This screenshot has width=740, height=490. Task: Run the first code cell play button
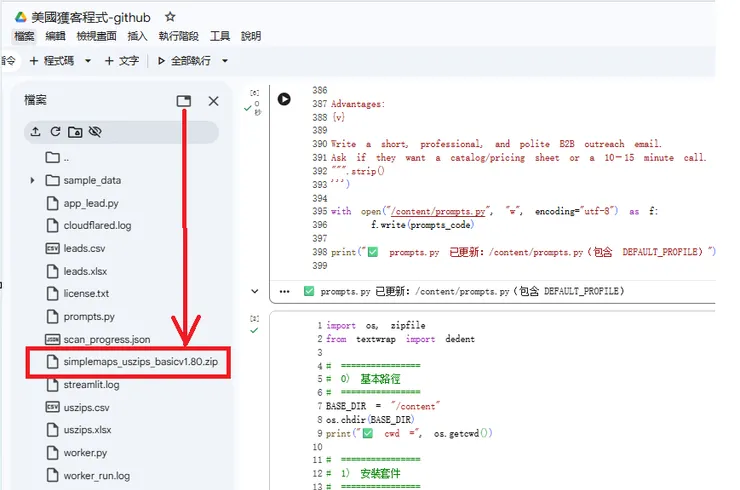pyautogui.click(x=284, y=99)
